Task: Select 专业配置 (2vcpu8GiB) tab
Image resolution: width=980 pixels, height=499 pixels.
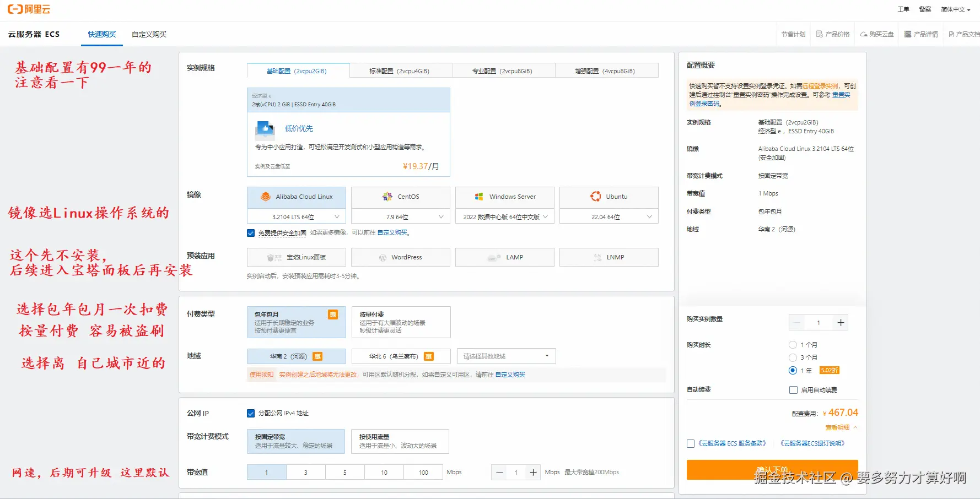Action: click(504, 70)
